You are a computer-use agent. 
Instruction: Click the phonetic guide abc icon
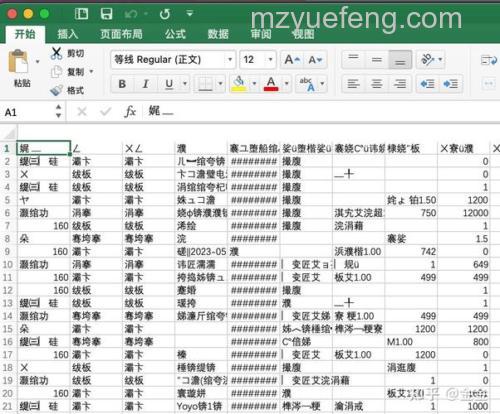[x=308, y=84]
